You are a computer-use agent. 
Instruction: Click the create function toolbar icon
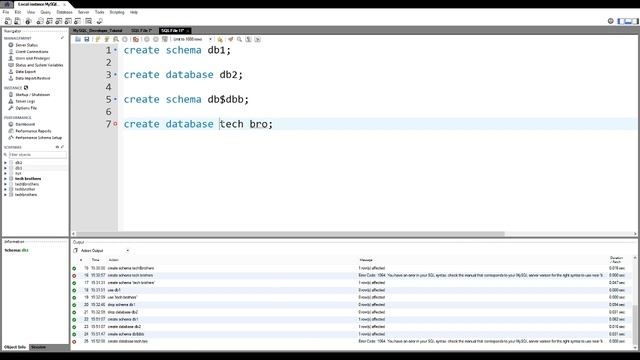pos(78,21)
